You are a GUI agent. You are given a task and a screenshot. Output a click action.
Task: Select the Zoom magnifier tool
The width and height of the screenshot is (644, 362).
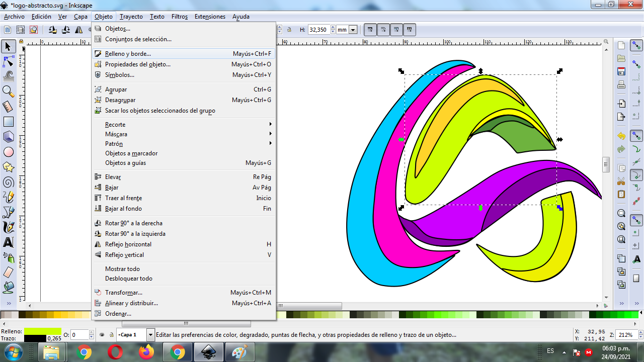point(8,92)
